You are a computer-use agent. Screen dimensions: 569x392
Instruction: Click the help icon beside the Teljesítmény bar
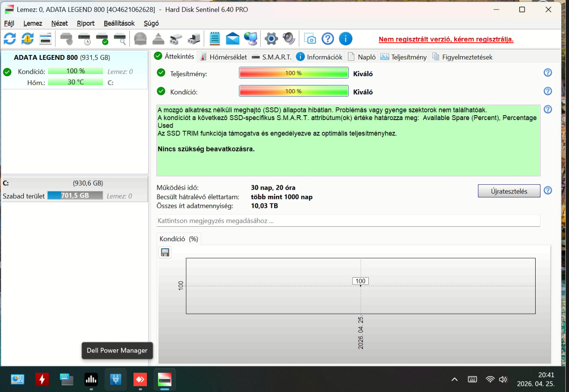coord(548,72)
